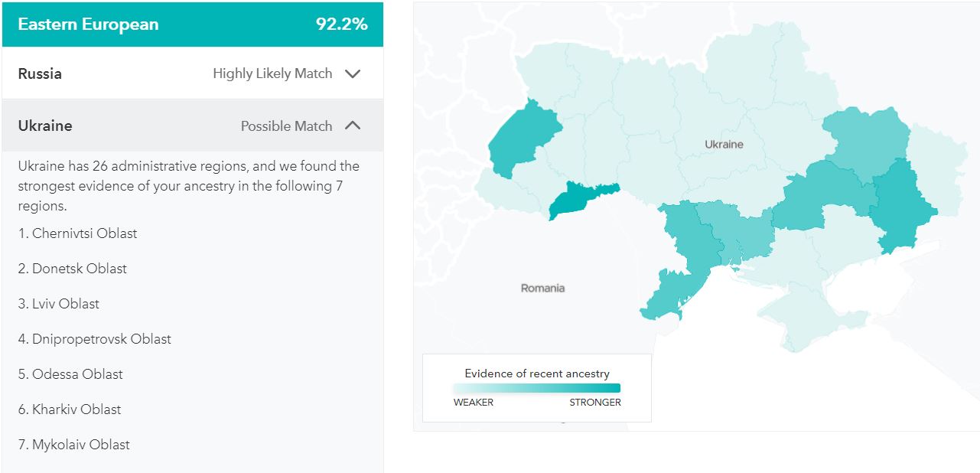Select Donetsk Oblast in the list
Screen dimensions: 980x473
point(73,269)
